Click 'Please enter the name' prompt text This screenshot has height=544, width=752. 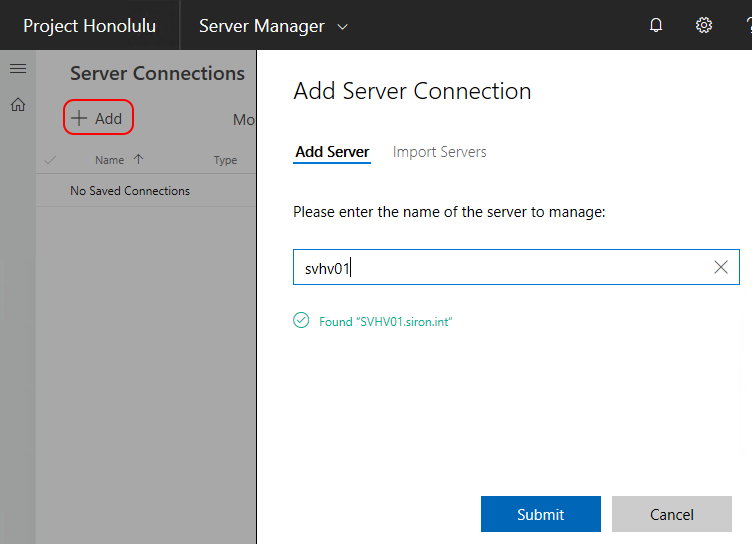pos(449,212)
